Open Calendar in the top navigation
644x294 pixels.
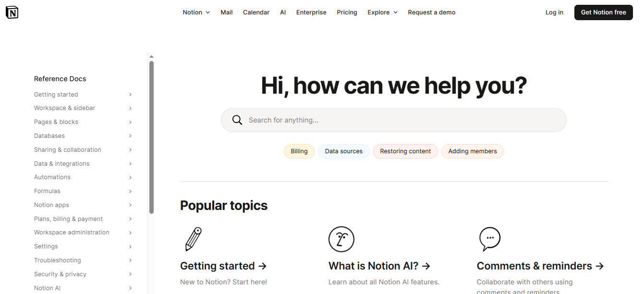click(x=256, y=12)
